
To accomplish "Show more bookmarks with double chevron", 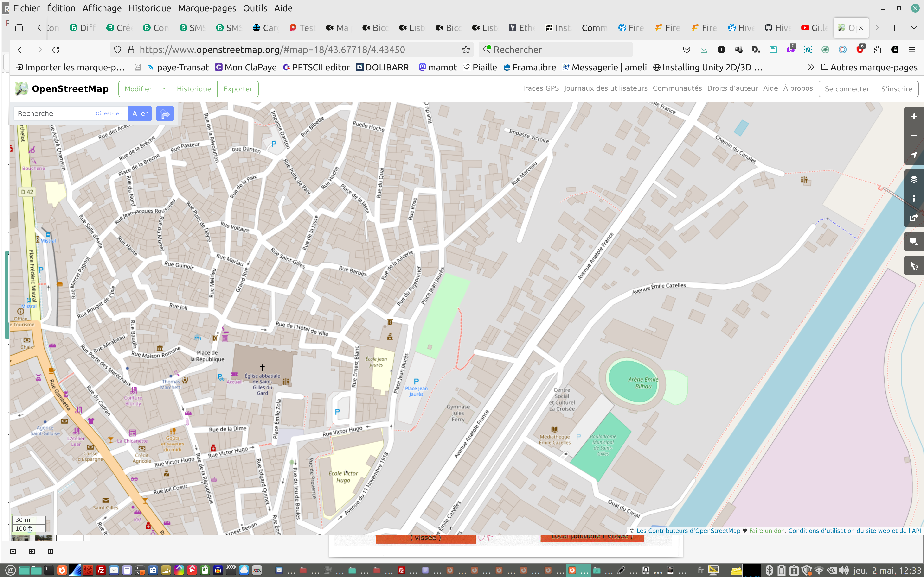I will coord(811,68).
